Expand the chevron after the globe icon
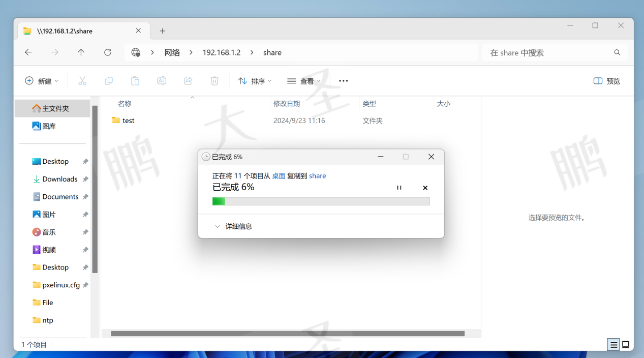Screen dimensions: 644x358 (x=152, y=52)
